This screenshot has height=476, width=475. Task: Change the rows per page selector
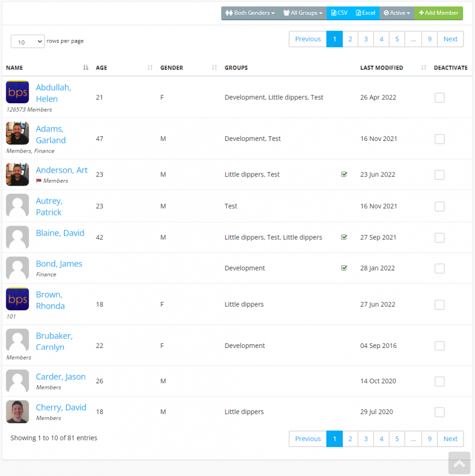coord(27,41)
